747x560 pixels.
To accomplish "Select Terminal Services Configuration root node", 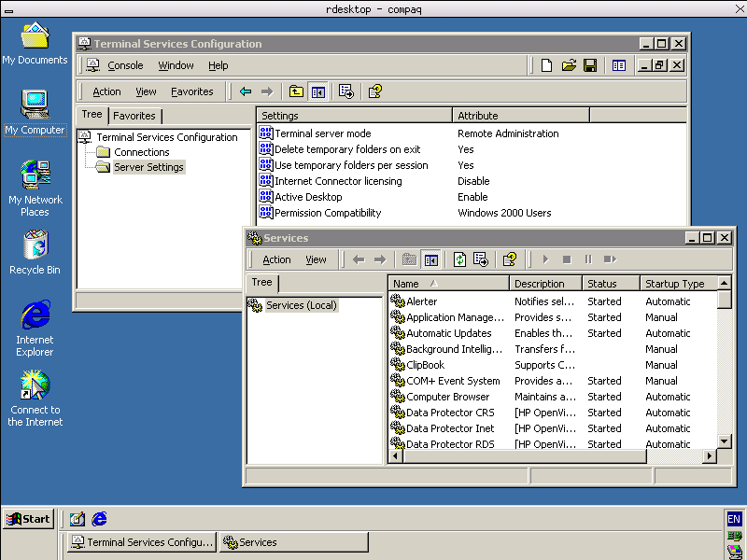I will 167,137.
